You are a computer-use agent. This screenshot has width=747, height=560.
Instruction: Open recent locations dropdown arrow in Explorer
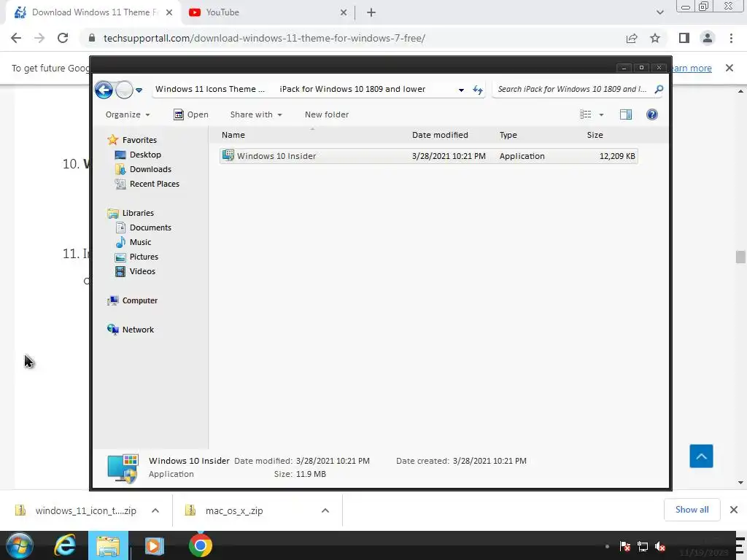(139, 90)
